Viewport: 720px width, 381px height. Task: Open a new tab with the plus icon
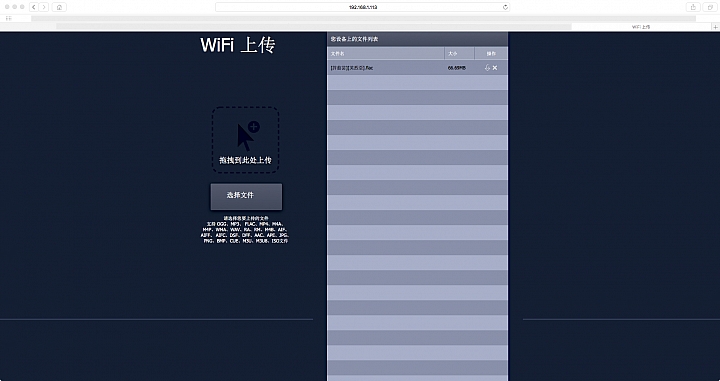[715, 27]
